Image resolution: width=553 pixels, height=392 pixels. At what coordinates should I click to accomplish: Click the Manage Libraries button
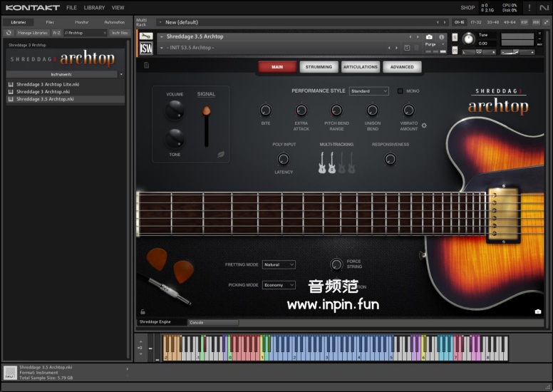point(33,33)
